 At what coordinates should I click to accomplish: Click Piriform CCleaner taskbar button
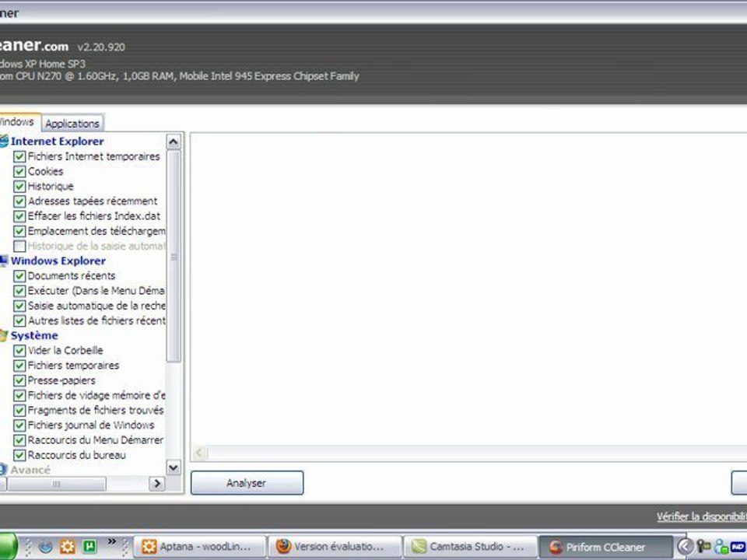pos(606,546)
